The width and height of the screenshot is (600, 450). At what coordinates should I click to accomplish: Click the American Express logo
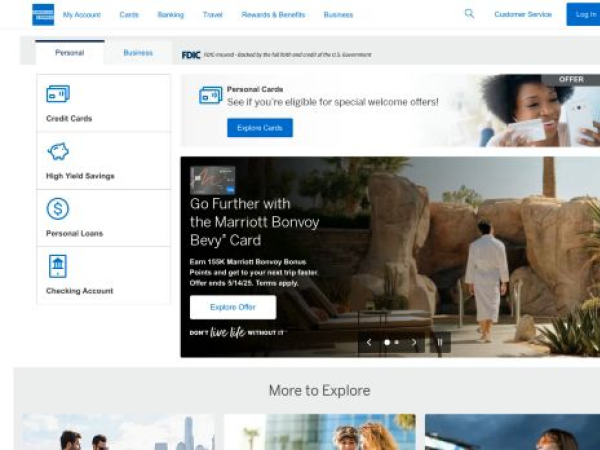[43, 15]
